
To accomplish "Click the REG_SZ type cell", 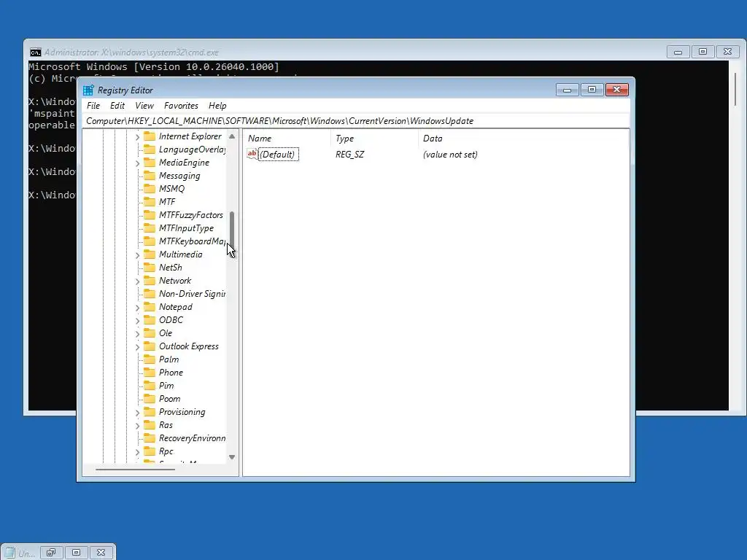I will pos(349,155).
